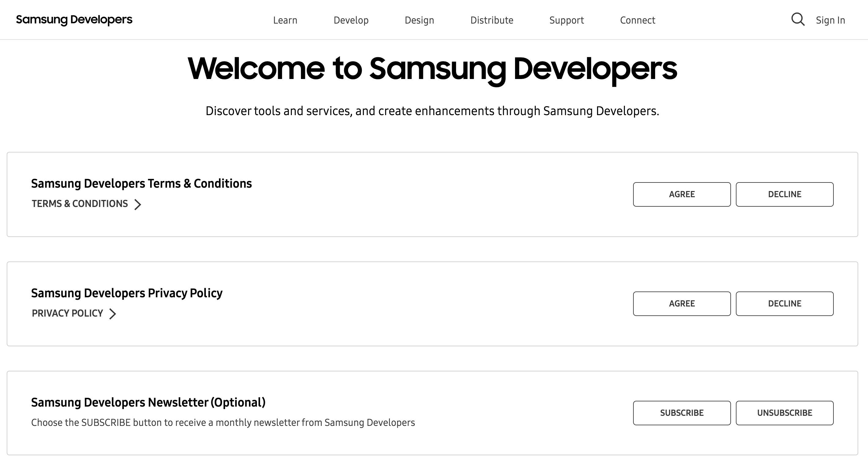This screenshot has width=868, height=466.
Task: Click the Privacy Policy chevron arrow
Action: point(113,314)
